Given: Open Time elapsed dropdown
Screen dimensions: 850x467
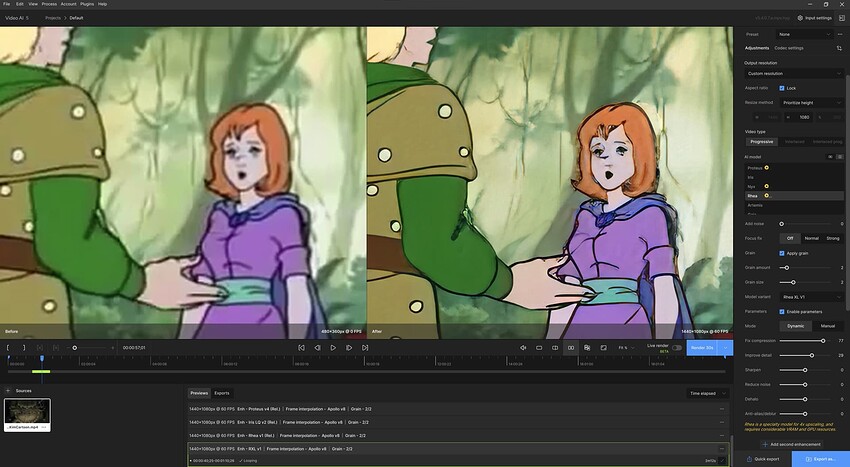Looking at the screenshot, I should point(707,393).
